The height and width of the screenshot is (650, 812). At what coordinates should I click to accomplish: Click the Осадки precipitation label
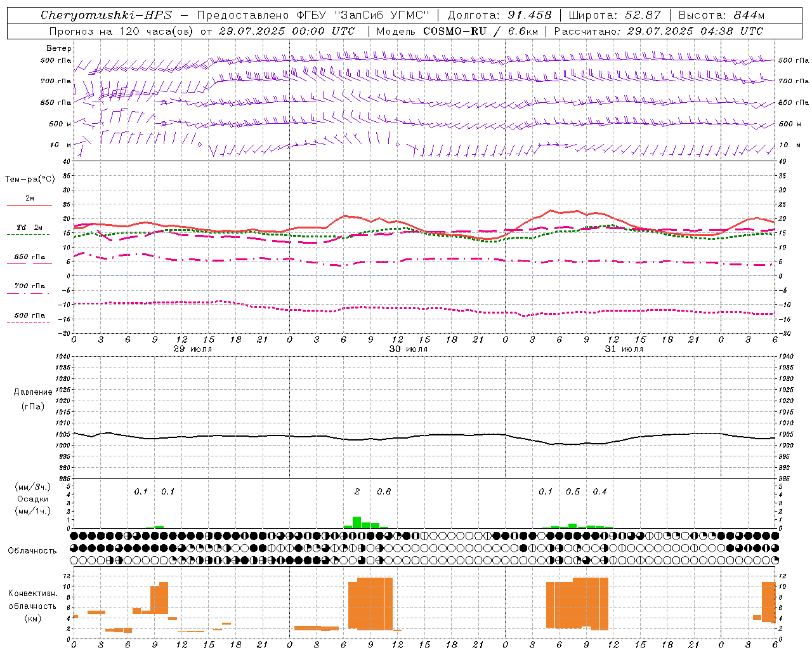pyautogui.click(x=33, y=499)
